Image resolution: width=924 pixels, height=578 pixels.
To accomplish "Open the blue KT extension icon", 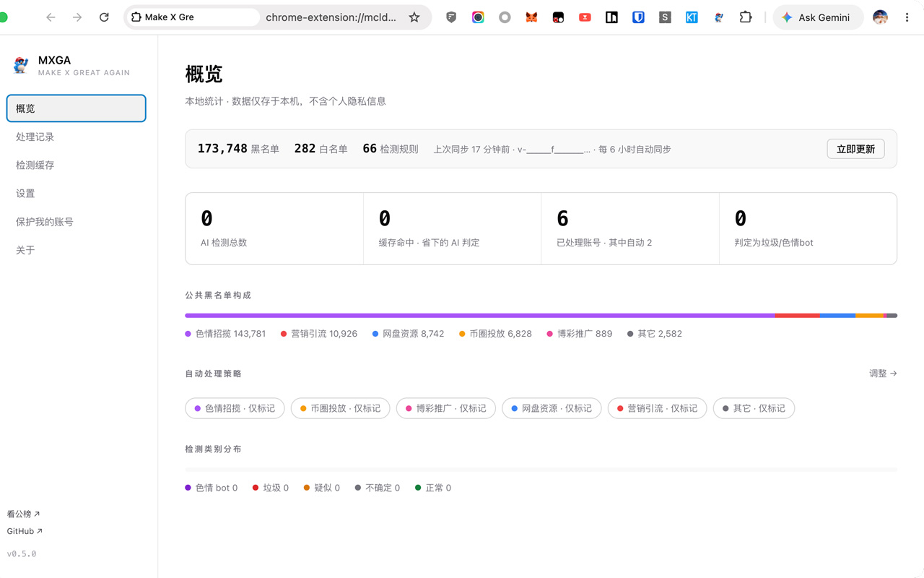I will [692, 17].
